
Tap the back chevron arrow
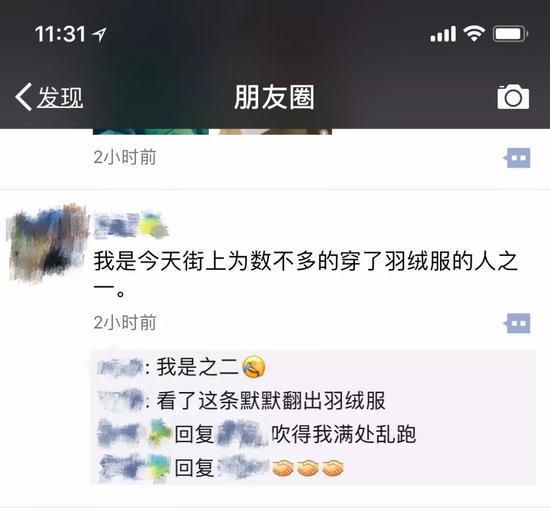coord(24,97)
